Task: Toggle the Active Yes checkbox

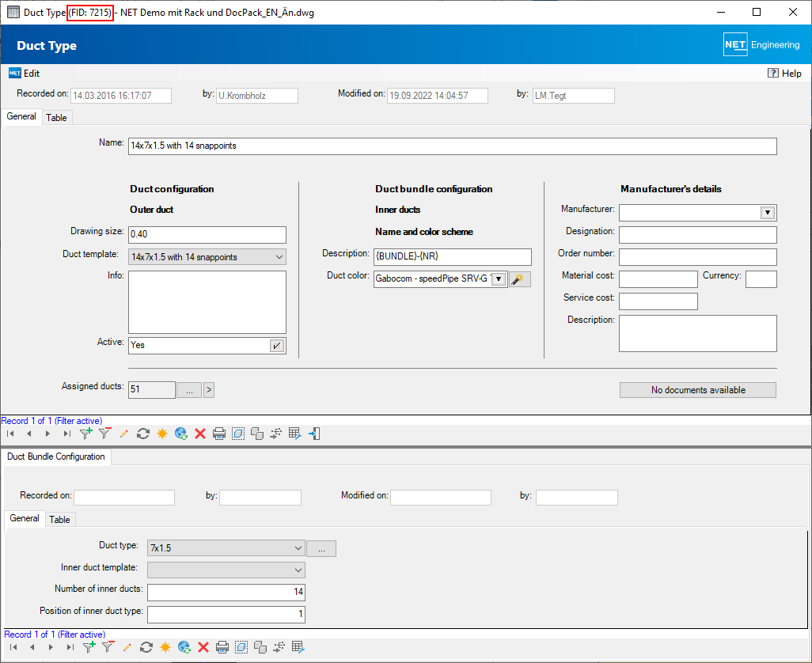Action: click(x=277, y=346)
